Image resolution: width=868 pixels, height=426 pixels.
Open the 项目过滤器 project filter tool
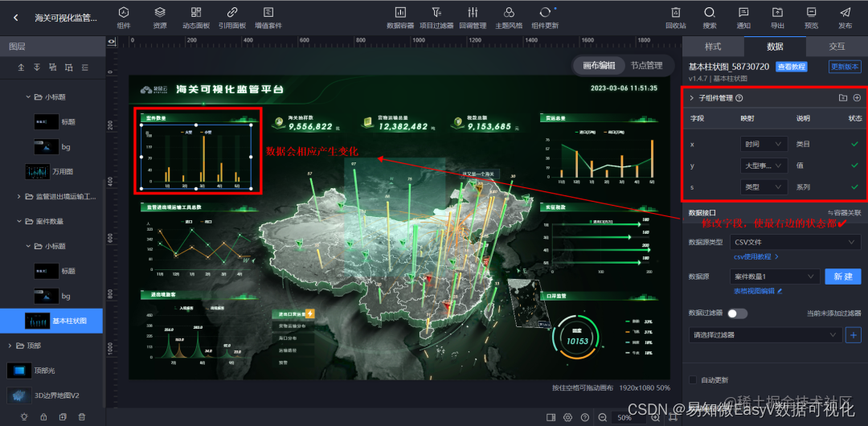[x=436, y=18]
